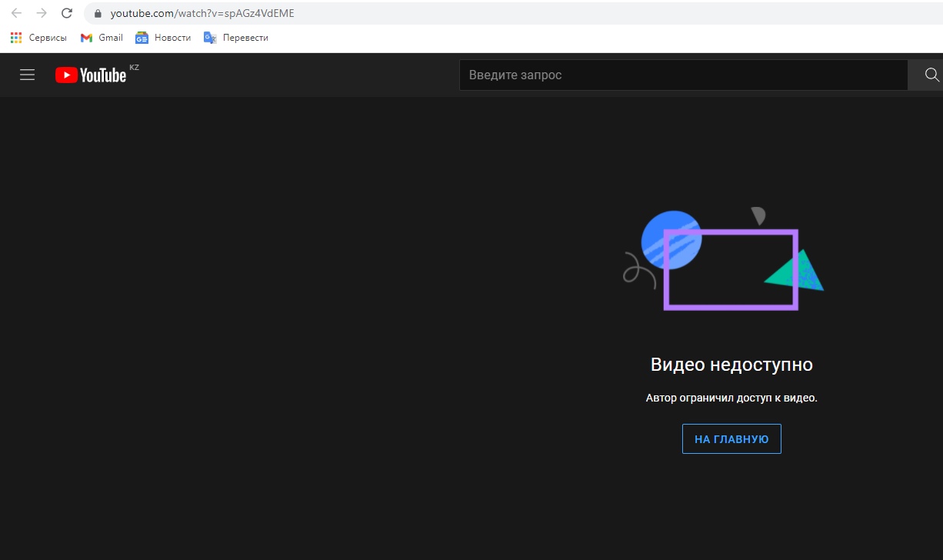Go back using the browser back arrow

click(16, 13)
